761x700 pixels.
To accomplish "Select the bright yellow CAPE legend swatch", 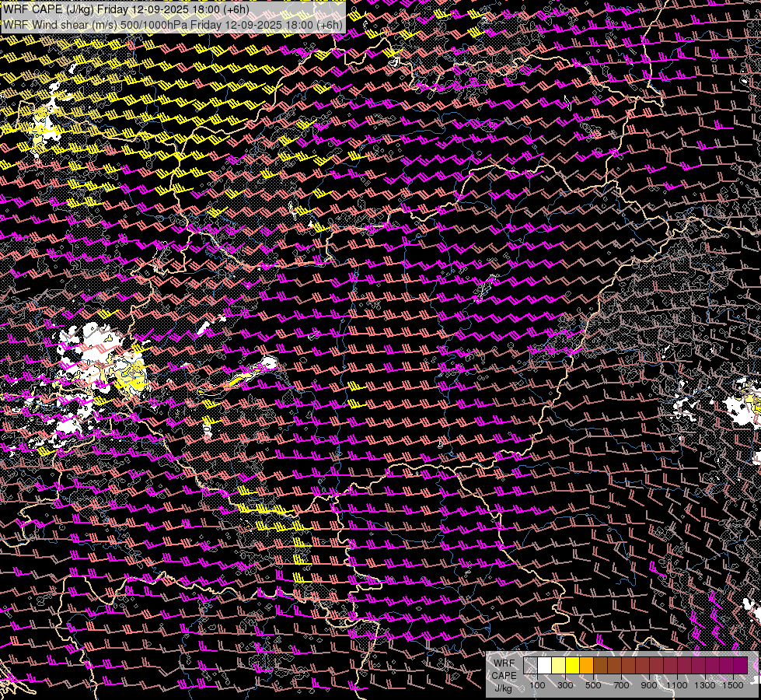I will pos(573,666).
